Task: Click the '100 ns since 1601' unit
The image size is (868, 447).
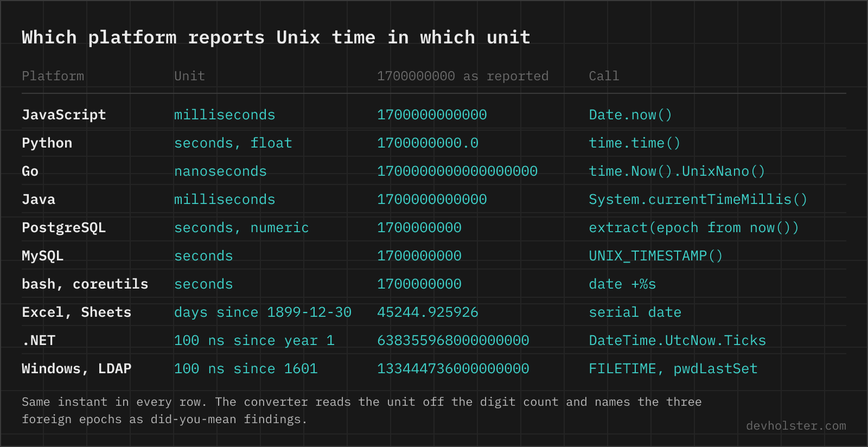Action: (246, 369)
